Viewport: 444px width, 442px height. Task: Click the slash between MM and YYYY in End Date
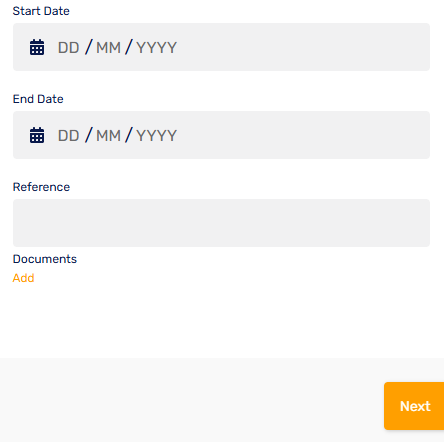[129, 135]
